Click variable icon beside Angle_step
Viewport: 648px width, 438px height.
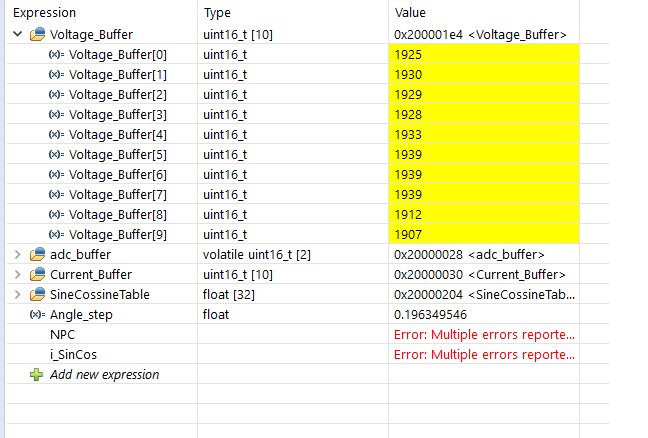pyautogui.click(x=37, y=314)
